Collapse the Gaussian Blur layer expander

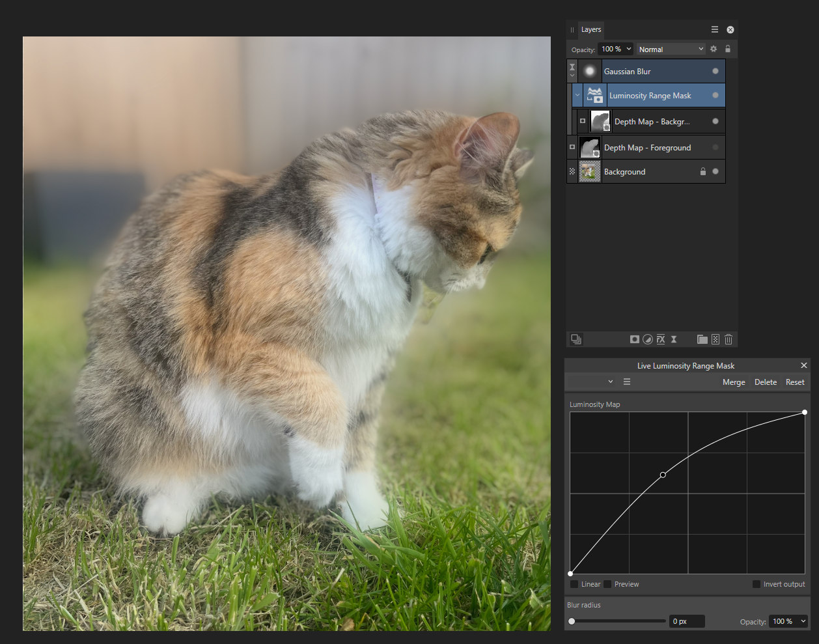pos(572,76)
